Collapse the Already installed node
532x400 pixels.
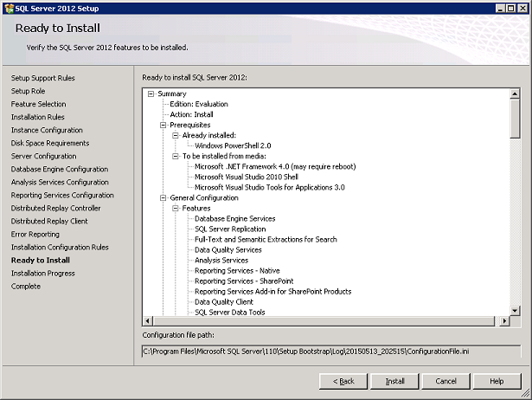tap(176, 135)
